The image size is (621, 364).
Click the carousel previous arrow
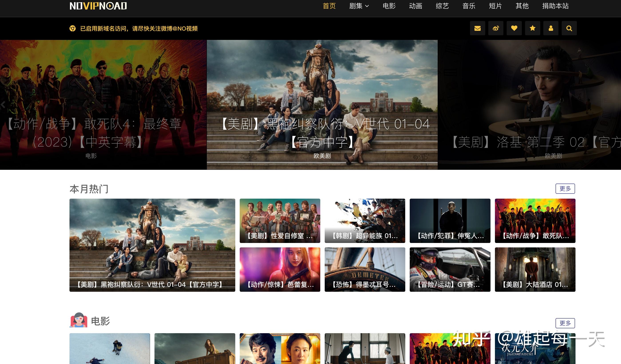[3, 105]
